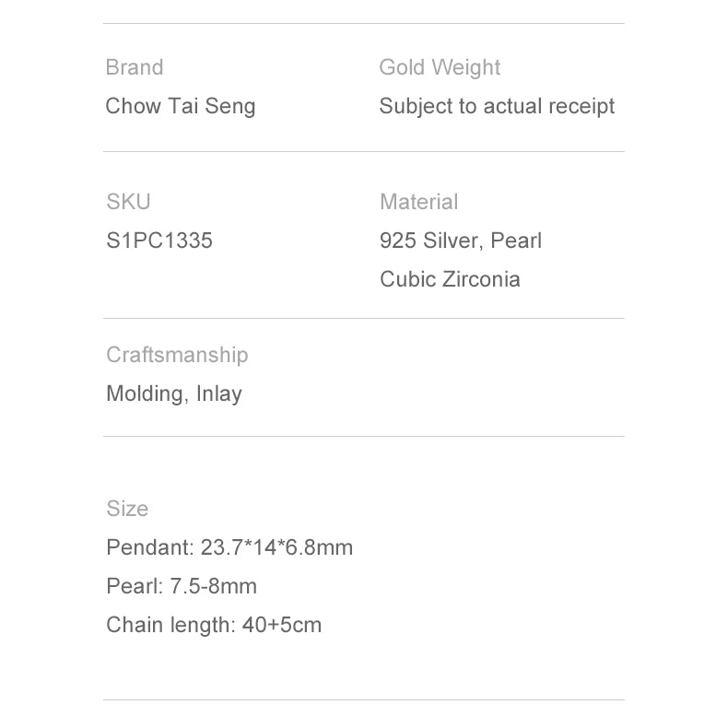Click the divider line below Chain length
The image size is (728, 728).
point(363,700)
